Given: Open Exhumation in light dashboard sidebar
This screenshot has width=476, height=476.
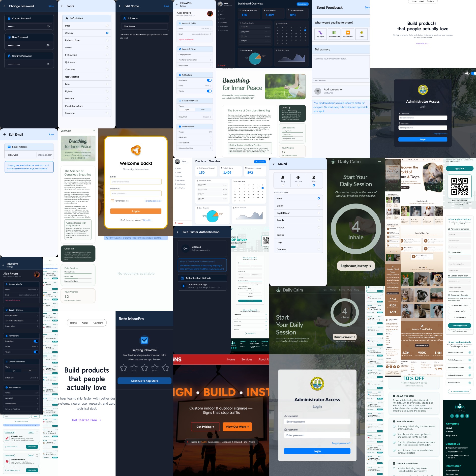Looking at the screenshot, I should tap(181, 180).
